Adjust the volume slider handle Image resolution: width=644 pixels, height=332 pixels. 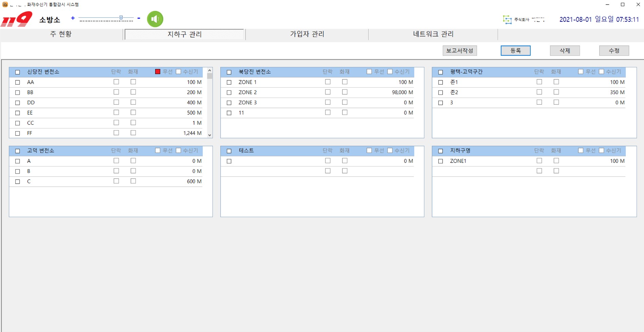coord(121,18)
